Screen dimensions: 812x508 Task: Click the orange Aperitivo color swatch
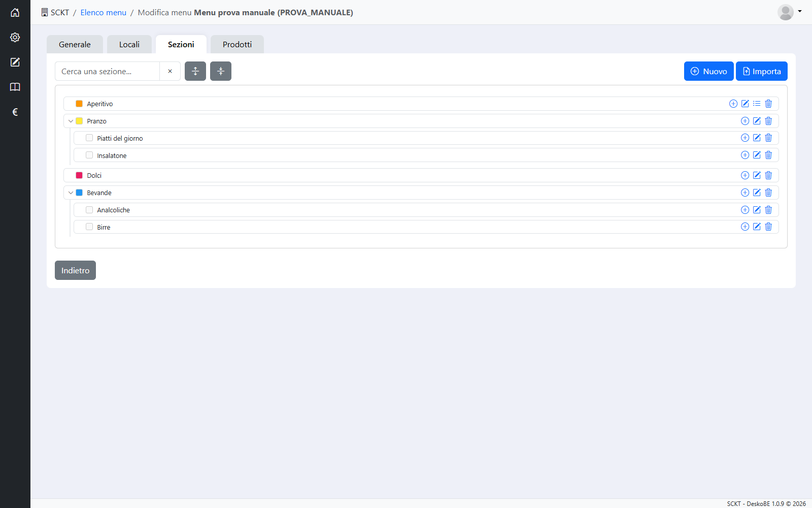pyautogui.click(x=79, y=104)
